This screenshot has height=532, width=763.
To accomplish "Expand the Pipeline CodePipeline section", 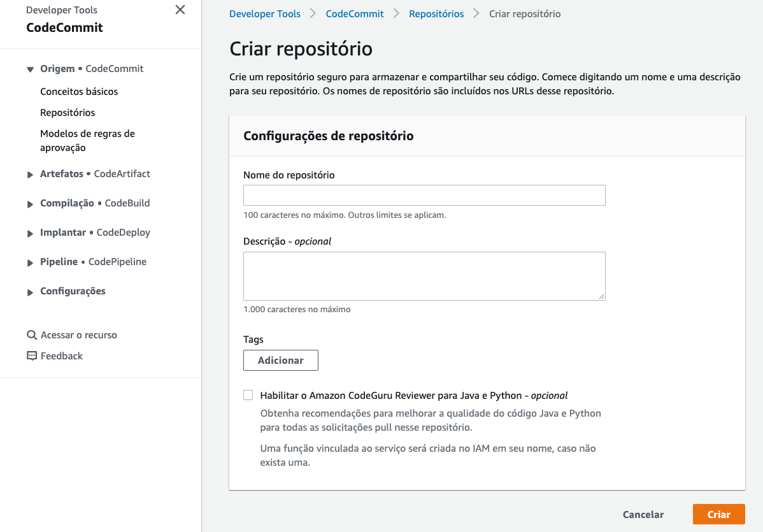I will pyautogui.click(x=30, y=262).
